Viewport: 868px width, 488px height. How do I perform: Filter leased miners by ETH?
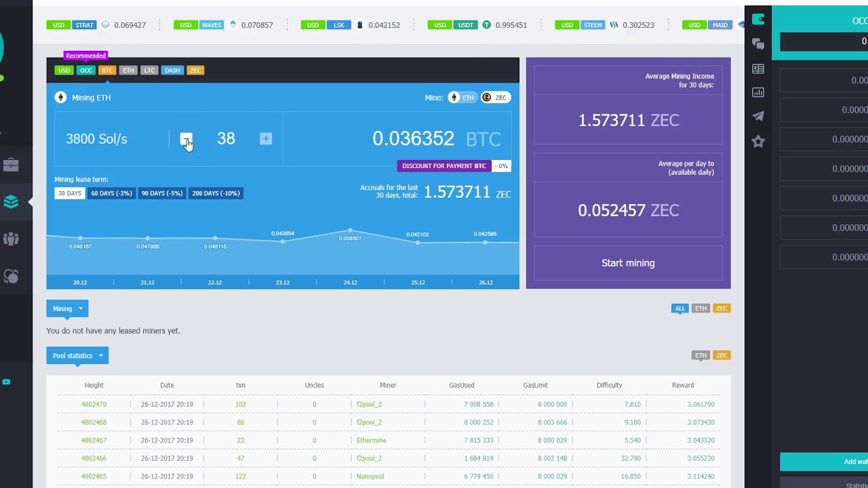701,308
